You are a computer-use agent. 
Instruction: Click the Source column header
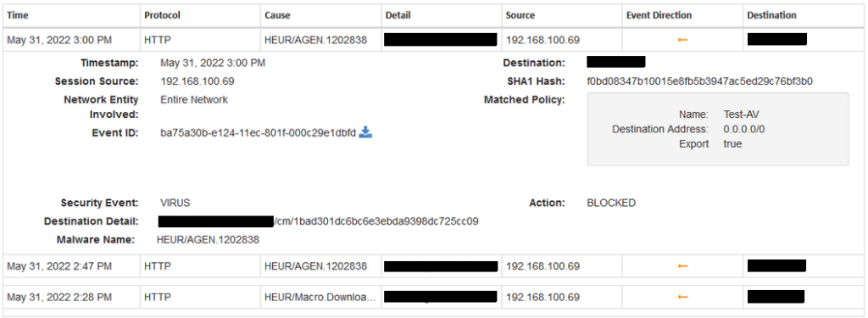(x=520, y=15)
